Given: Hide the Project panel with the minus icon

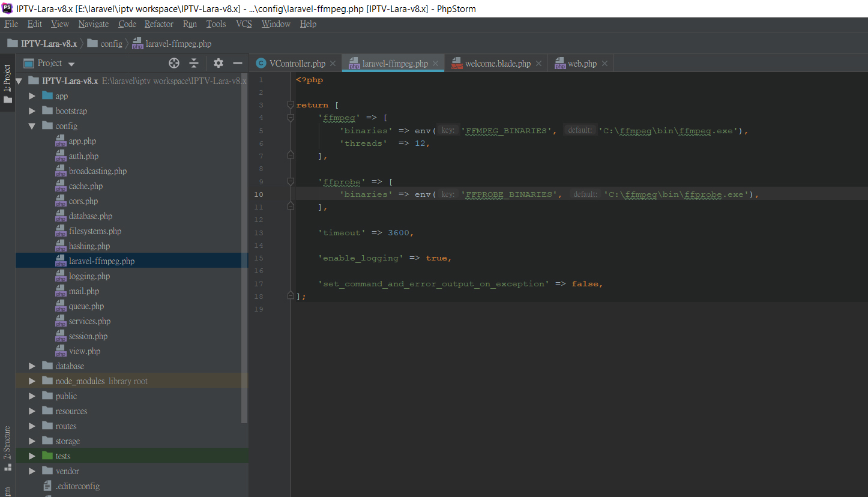Looking at the screenshot, I should tap(238, 63).
